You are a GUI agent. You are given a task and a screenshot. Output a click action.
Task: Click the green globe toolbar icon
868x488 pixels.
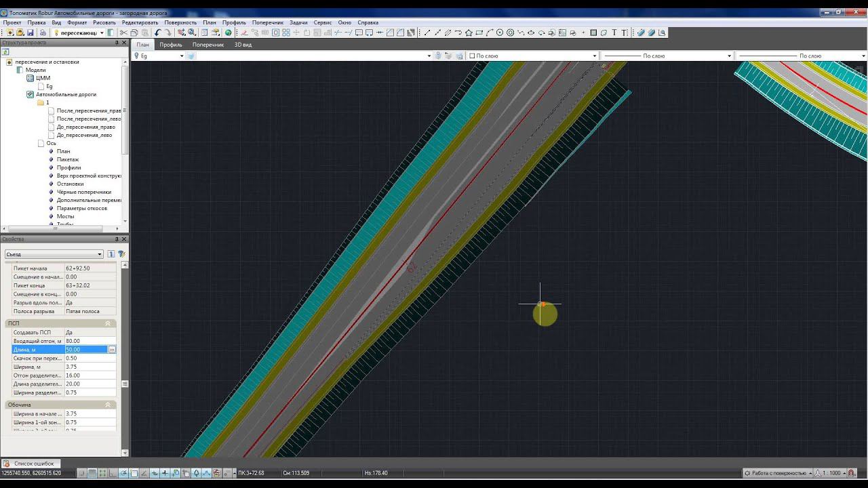pos(228,33)
